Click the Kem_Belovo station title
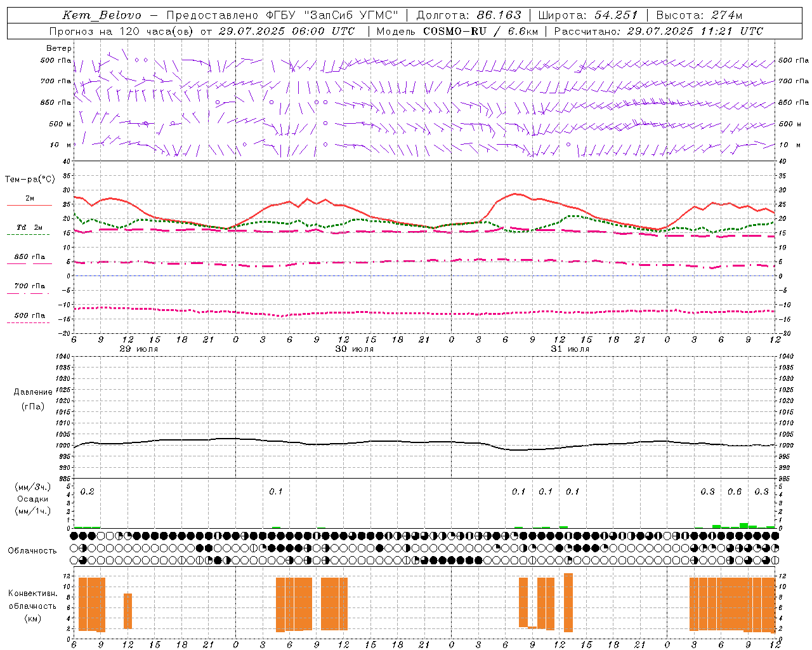Viewport: 812px width, 650px height. pos(102,15)
